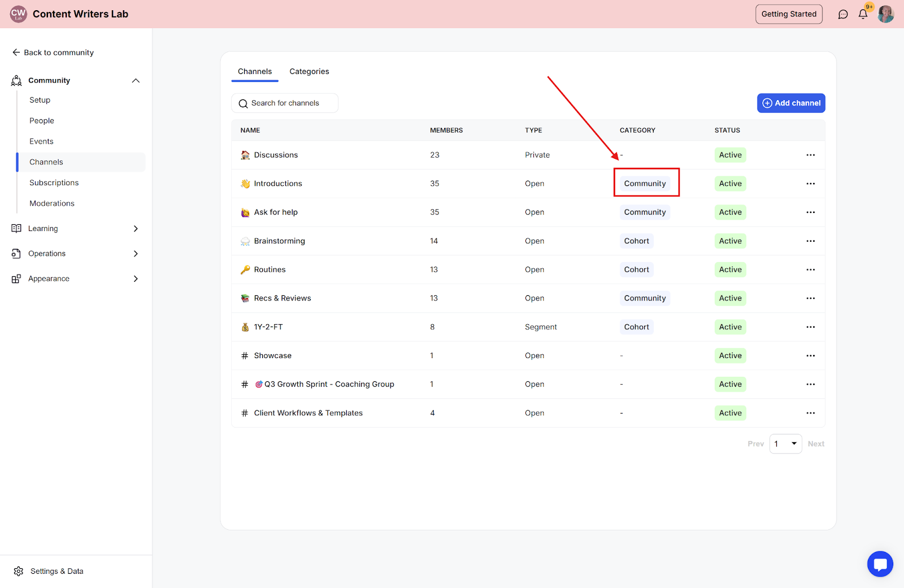Image resolution: width=904 pixels, height=588 pixels.
Task: Click the NAME column header
Action: click(x=250, y=130)
